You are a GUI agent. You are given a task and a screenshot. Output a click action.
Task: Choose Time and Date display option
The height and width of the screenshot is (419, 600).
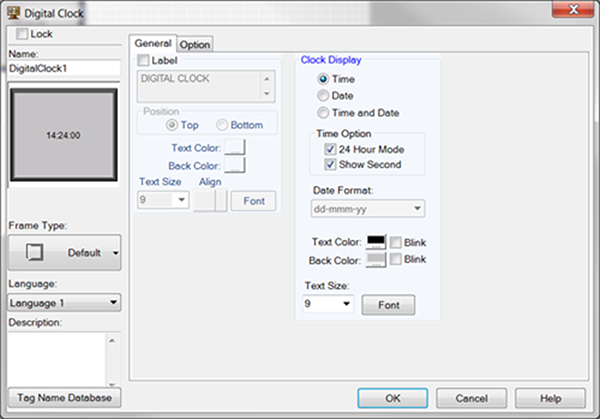(323, 113)
